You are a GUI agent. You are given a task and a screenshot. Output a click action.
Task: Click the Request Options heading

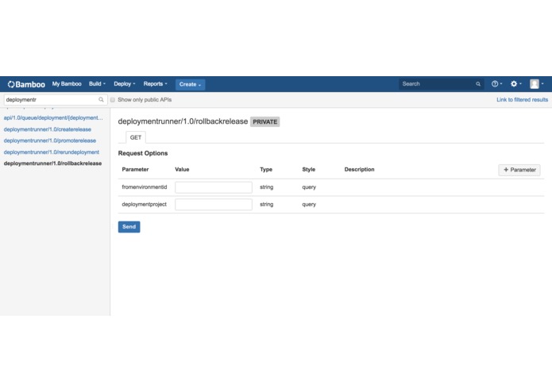tap(143, 153)
